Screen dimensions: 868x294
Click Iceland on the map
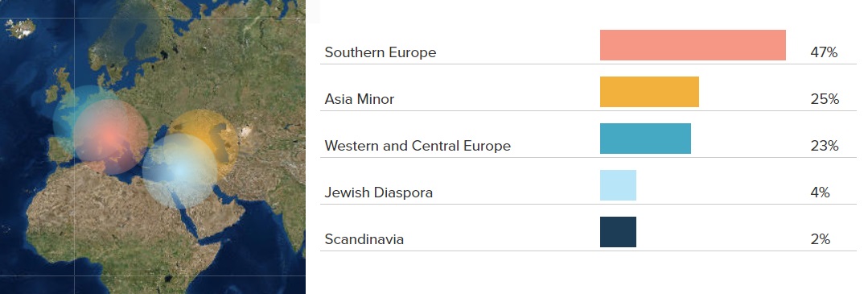pyautogui.click(x=20, y=27)
